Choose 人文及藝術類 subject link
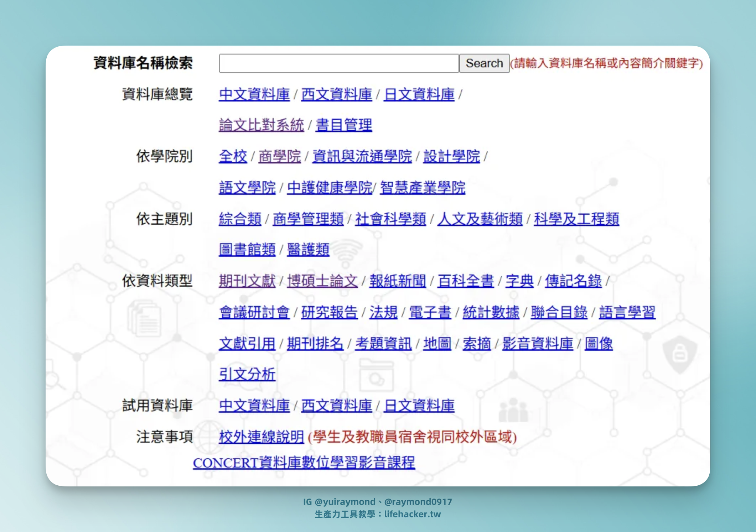 480,219
